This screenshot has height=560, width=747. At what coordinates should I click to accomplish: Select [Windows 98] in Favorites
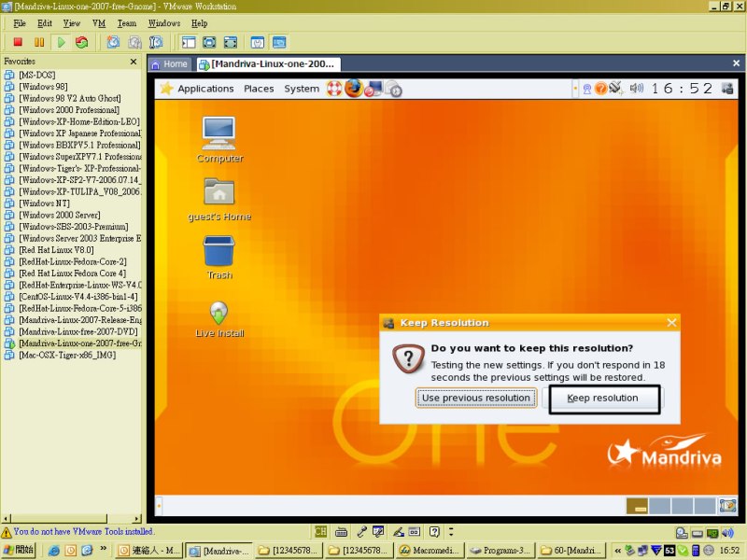coord(43,87)
